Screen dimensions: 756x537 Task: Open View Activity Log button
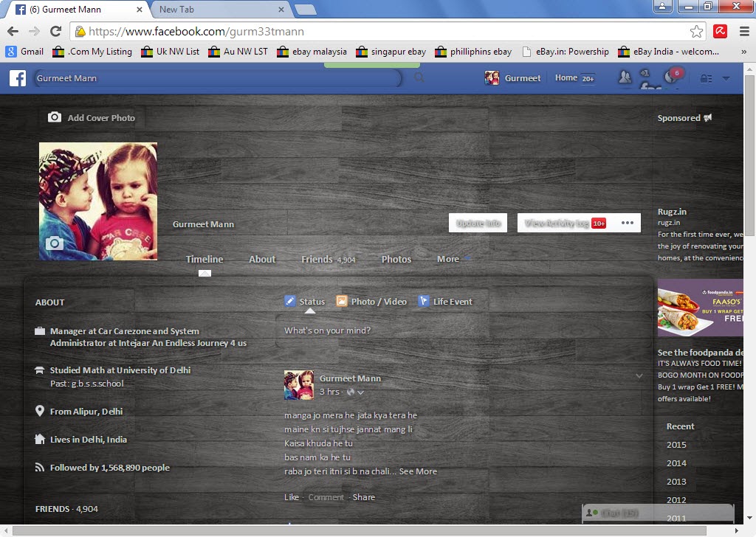pos(565,223)
